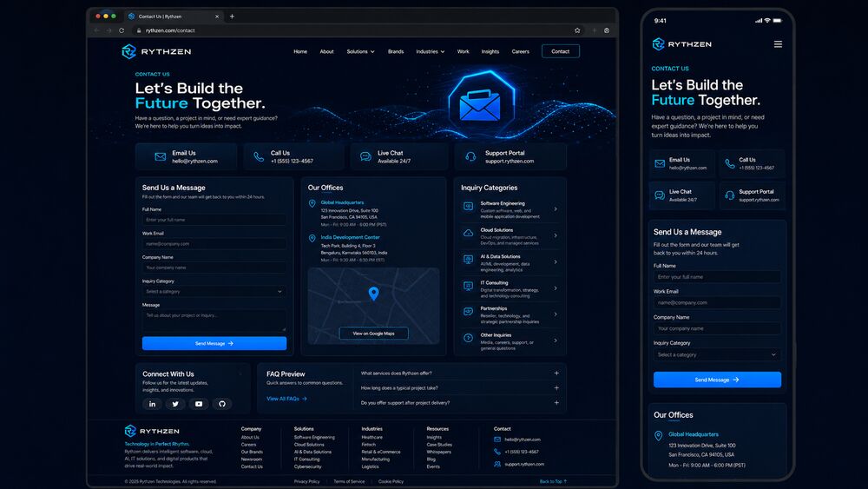Select the 'Contact Us | Rythzen' browser tab
This screenshot has width=868, height=489.
click(x=174, y=17)
